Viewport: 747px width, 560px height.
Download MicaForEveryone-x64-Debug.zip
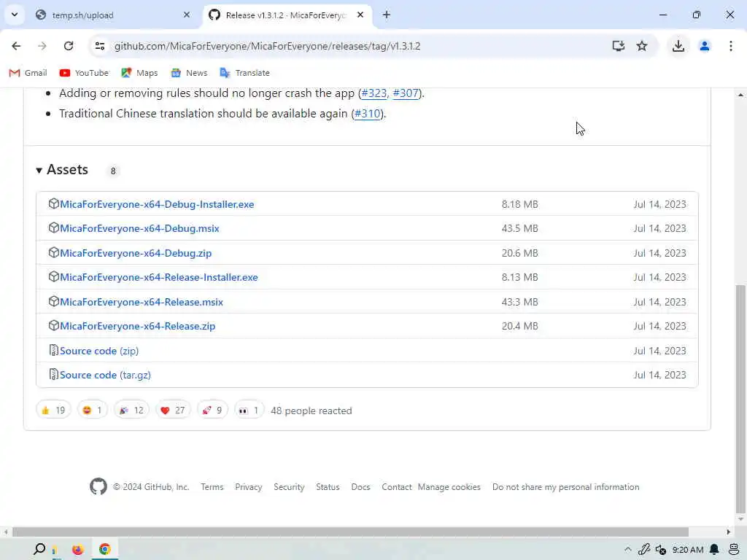point(136,253)
